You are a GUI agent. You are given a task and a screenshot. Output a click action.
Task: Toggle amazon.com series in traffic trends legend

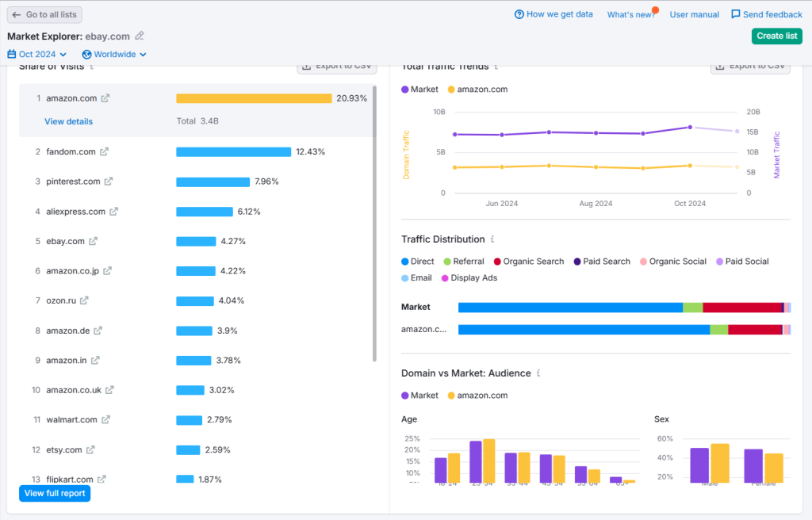click(477, 89)
